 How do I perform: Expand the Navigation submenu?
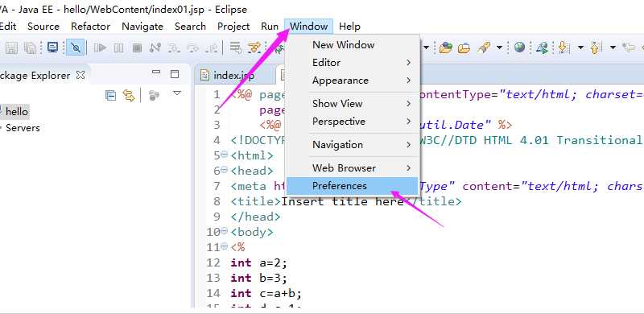tap(352, 145)
